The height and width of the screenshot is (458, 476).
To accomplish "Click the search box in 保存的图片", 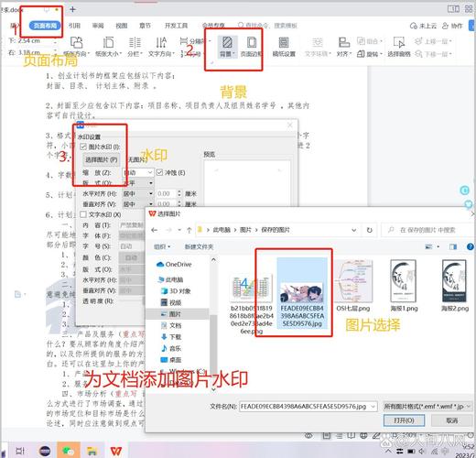I will [x=427, y=230].
